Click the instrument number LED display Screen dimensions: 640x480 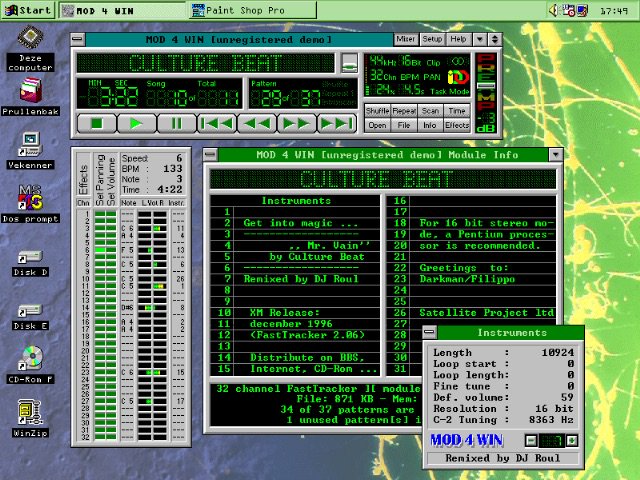pos(551,440)
